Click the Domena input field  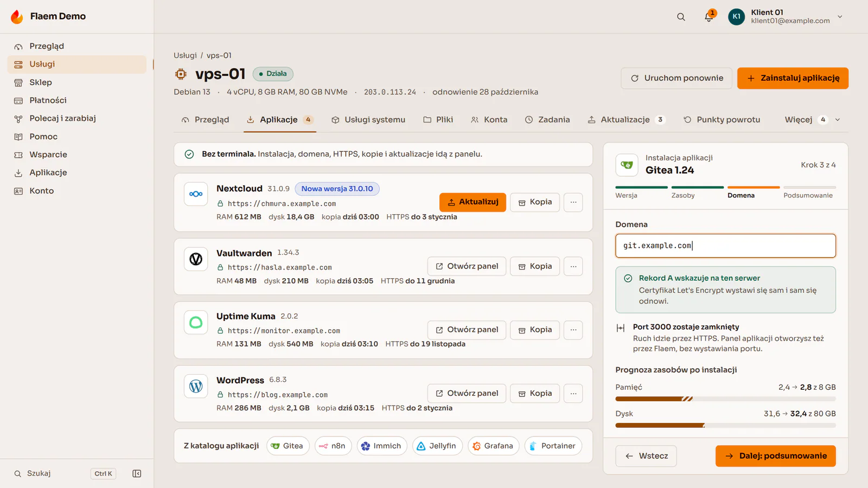click(725, 246)
